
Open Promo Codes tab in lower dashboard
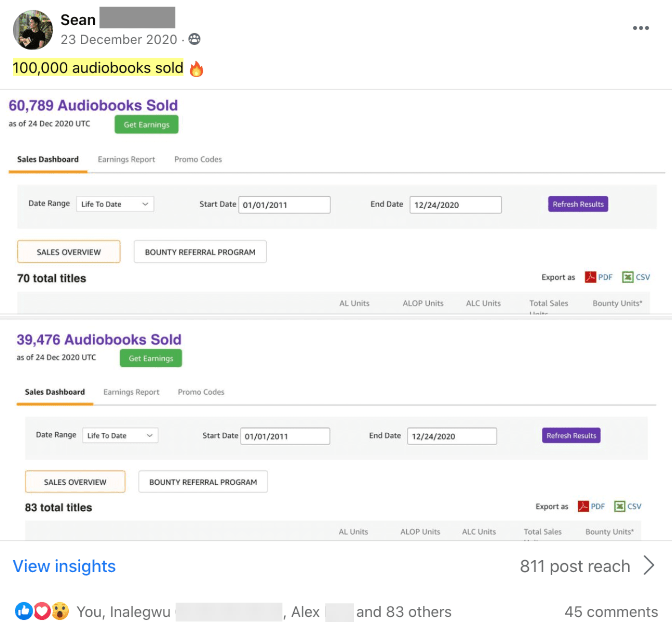click(201, 392)
